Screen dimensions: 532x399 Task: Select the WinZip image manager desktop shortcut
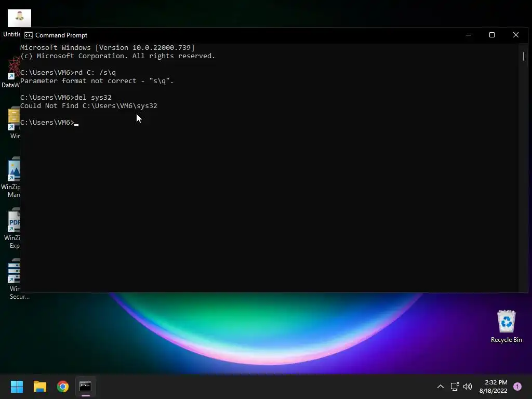pos(10,177)
